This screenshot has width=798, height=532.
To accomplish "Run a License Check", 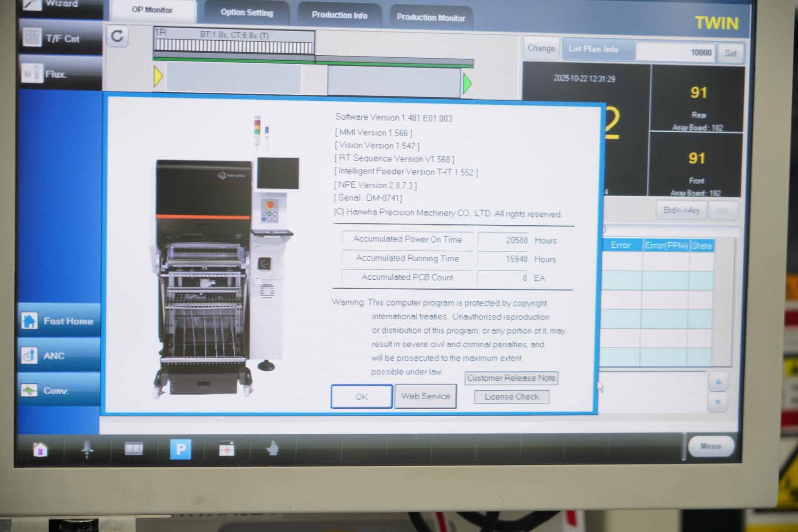I will coord(511,397).
